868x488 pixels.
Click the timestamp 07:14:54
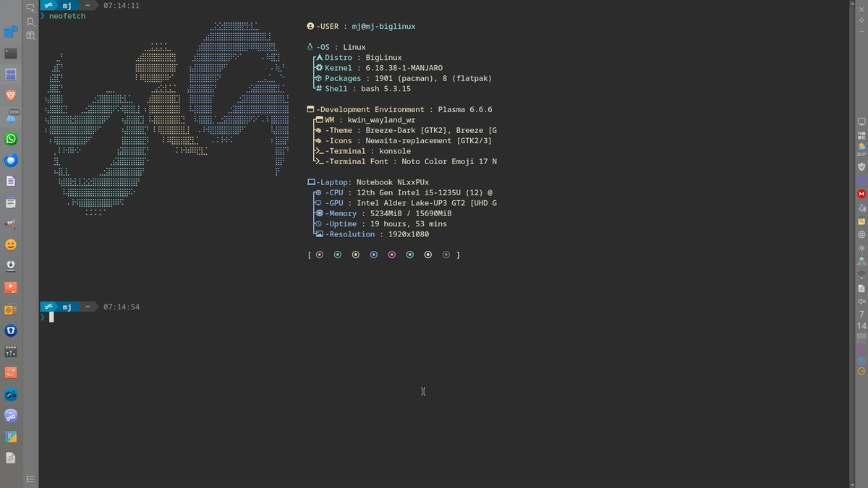pyautogui.click(x=122, y=307)
